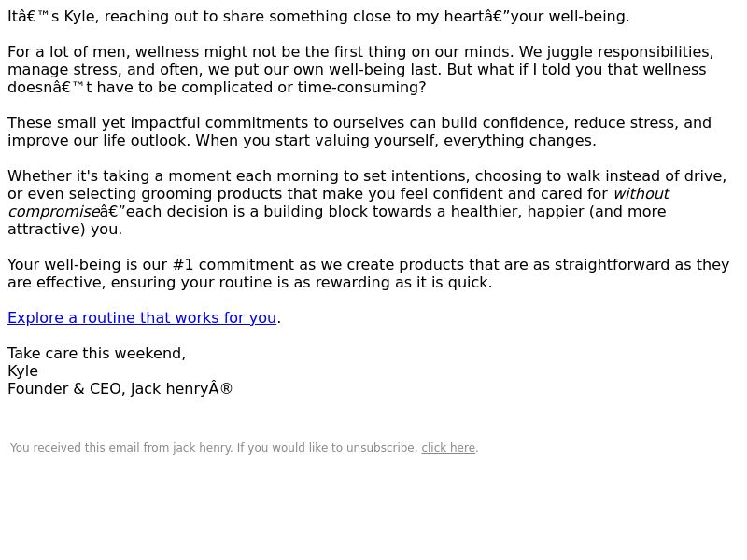
Task: Click the sentence 'These small yet impactful commitments'
Action: 359,132
